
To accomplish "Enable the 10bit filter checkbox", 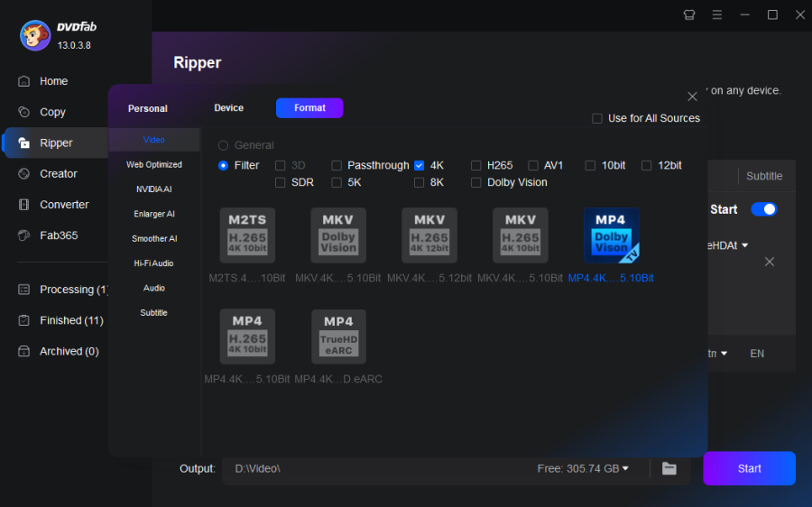I will 590,166.
